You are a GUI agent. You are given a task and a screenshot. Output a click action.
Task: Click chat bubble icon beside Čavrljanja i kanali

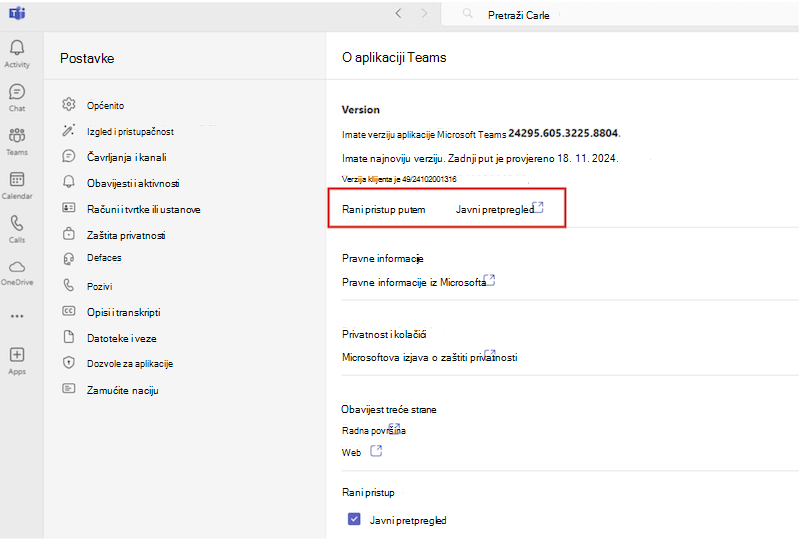click(x=69, y=156)
